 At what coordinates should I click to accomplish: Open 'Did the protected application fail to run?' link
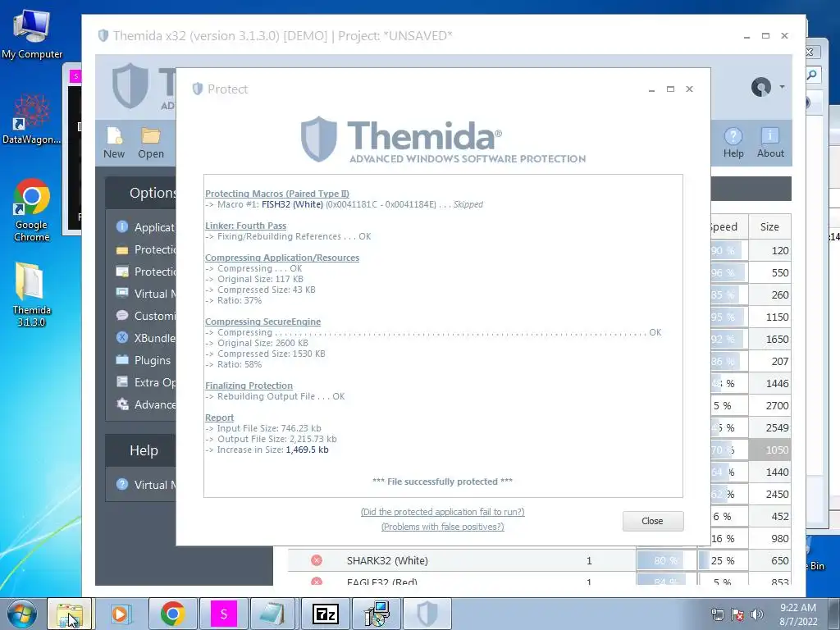pos(442,512)
